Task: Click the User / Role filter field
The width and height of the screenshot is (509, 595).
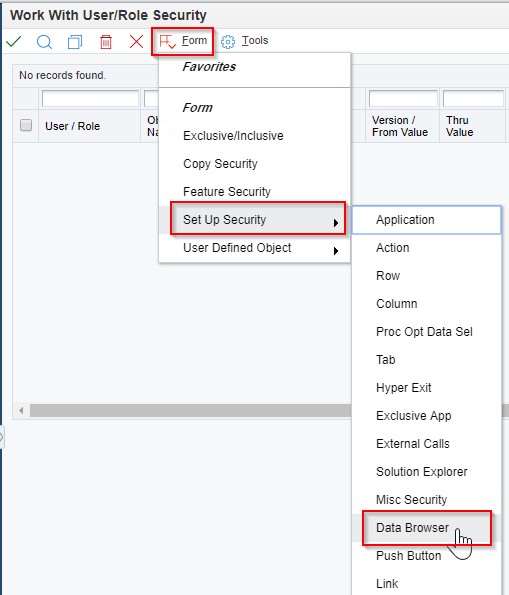Action: pyautogui.click(x=90, y=99)
